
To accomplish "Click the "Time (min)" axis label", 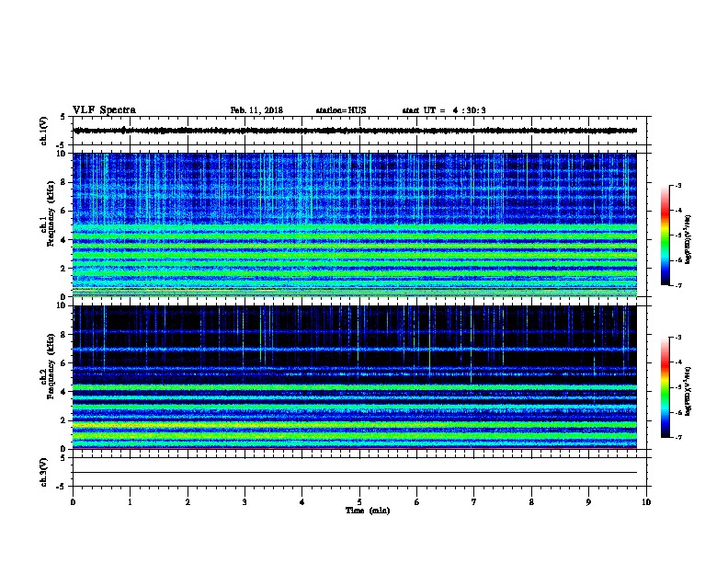I will (368, 511).
